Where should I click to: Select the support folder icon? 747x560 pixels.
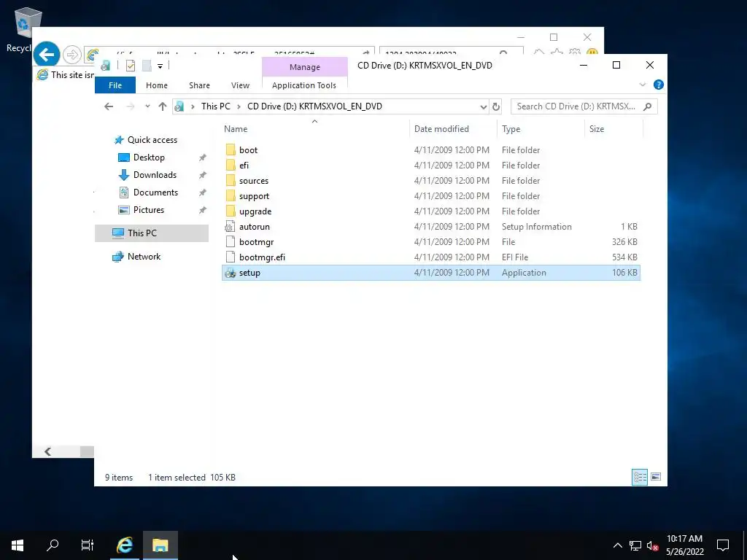(231, 195)
